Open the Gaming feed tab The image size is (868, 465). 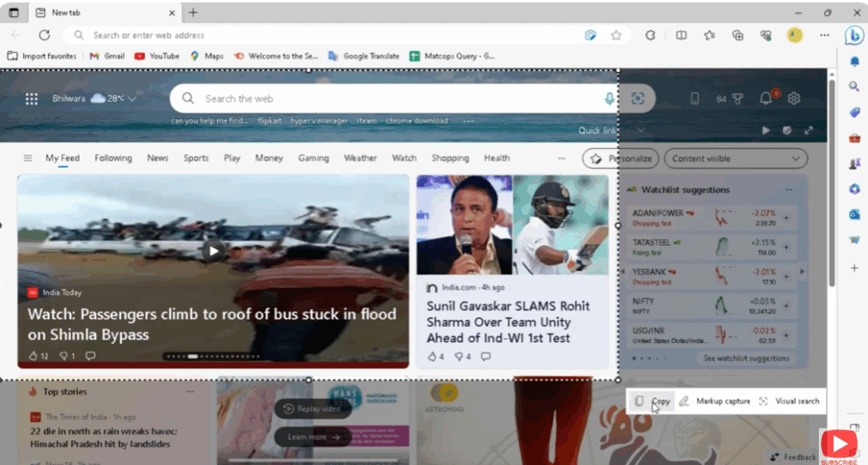pos(313,158)
